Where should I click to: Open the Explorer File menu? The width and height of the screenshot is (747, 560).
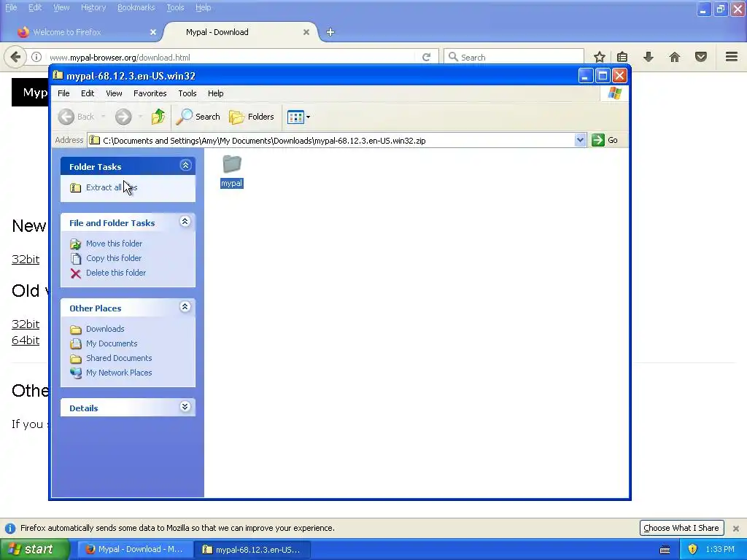pos(63,93)
